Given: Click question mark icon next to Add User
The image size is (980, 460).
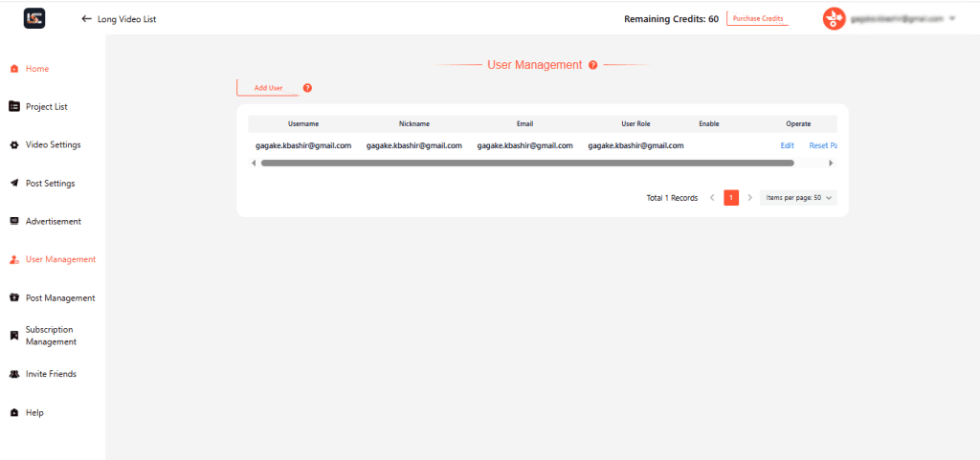Looking at the screenshot, I should click(307, 88).
